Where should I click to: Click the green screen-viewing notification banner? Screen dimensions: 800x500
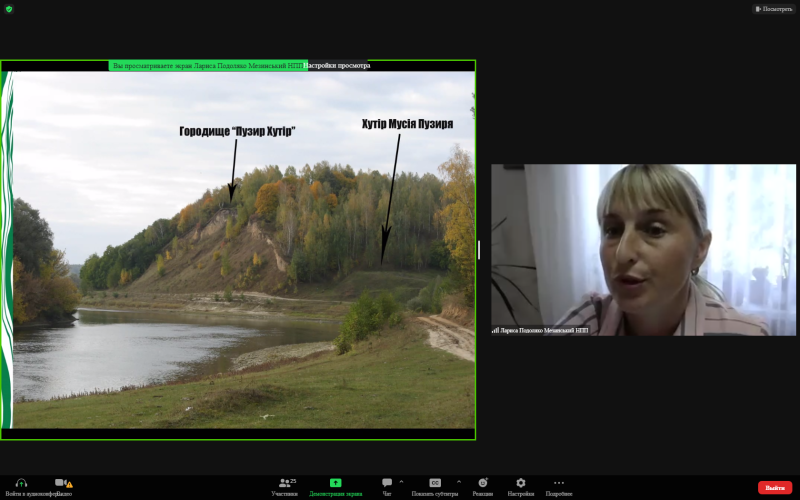pos(205,66)
